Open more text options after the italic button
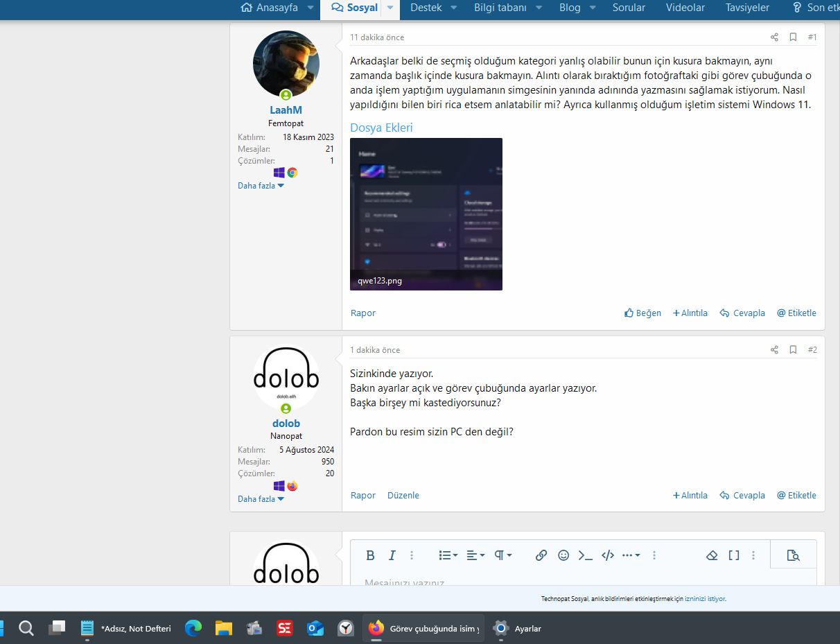This screenshot has height=644, width=840. 412,555
